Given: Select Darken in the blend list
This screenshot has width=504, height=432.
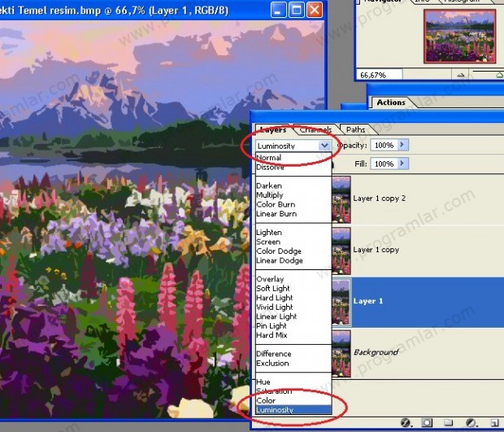Looking at the screenshot, I should (269, 185).
